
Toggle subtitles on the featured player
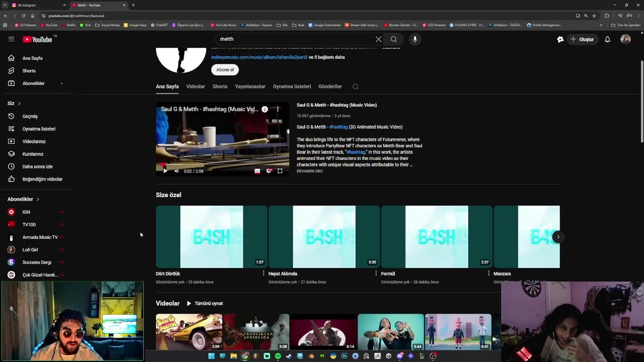pos(257,171)
